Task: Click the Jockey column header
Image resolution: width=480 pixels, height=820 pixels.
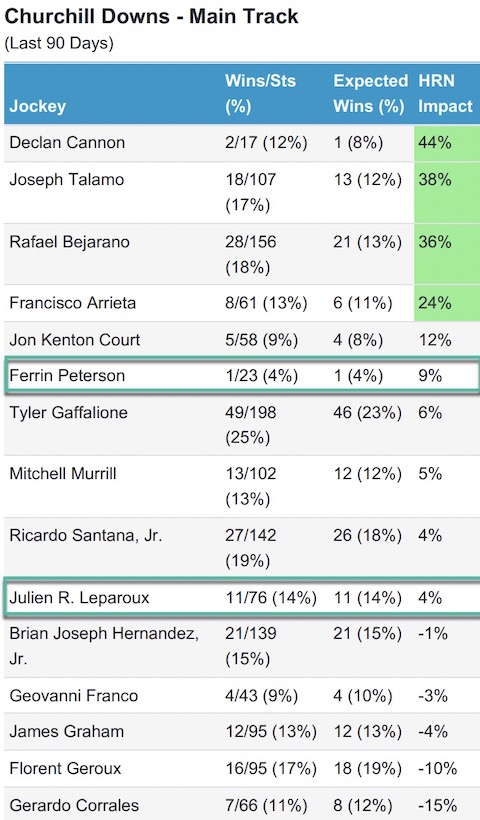Action: point(38,106)
